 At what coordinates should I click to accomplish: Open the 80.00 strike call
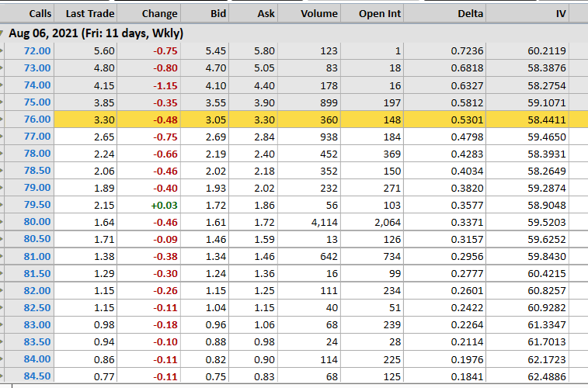click(x=37, y=222)
